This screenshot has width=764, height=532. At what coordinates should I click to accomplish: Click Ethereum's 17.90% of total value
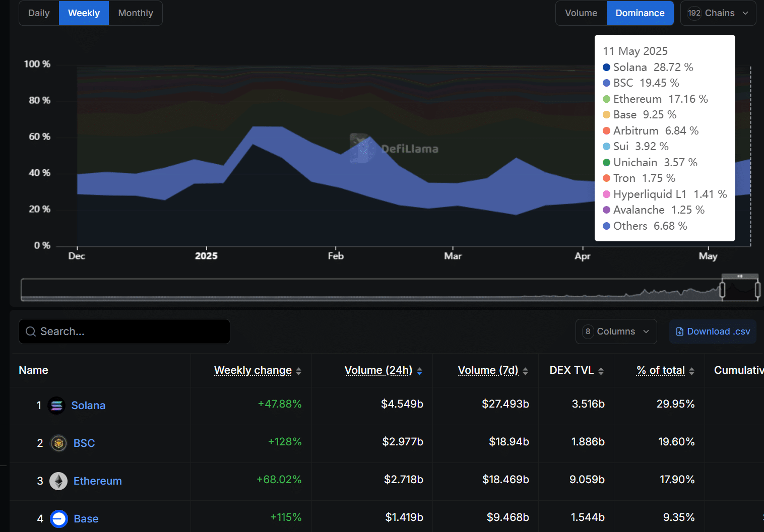tap(677, 480)
